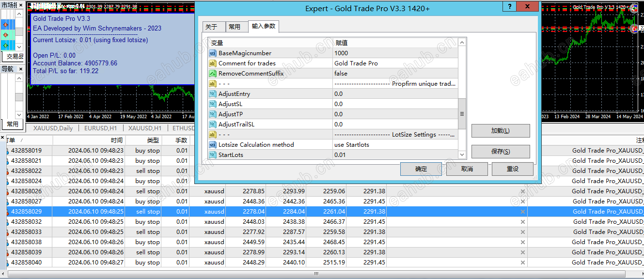Delete pending order 432858040 with its X

pyautogui.click(x=522, y=263)
